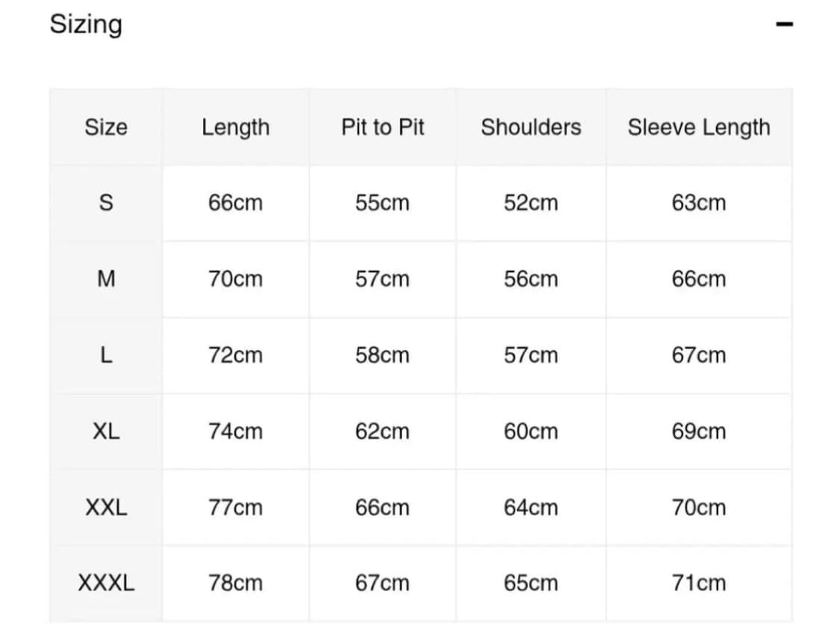Select the M size row label
840x627 pixels.
[x=106, y=279]
